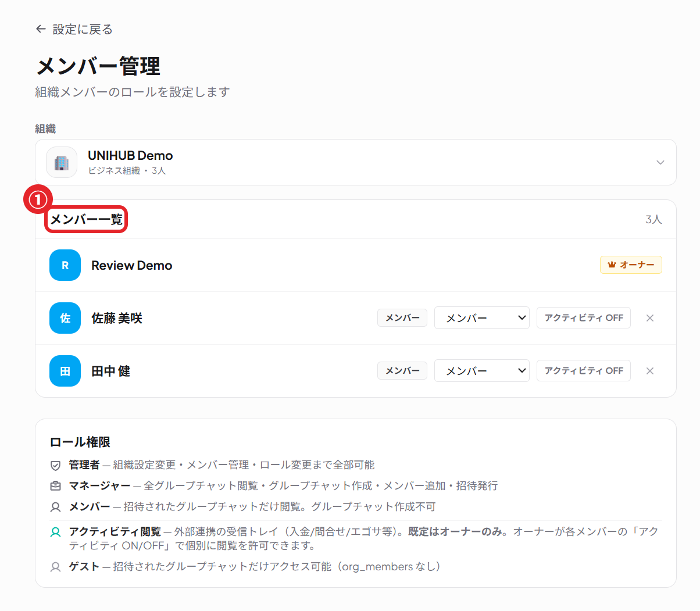Image resolution: width=700 pixels, height=611 pixels.
Task: Open the role dropdown for 佐藤 美咲
Action: click(x=481, y=318)
